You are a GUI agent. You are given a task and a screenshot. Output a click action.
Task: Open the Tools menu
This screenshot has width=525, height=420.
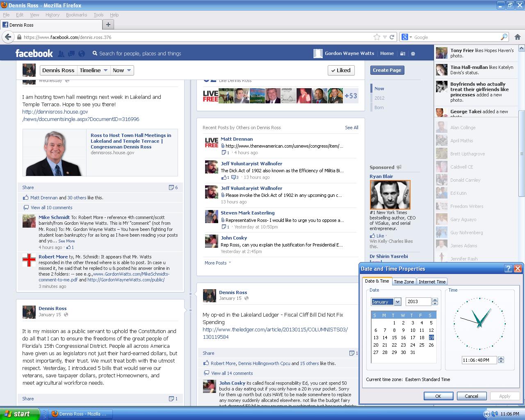click(x=98, y=15)
